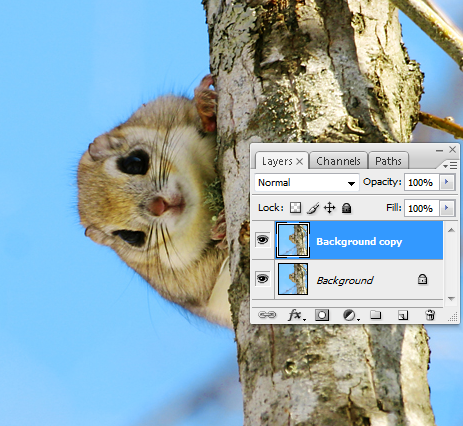Toggle lock all padlock icon
The image size is (463, 426).
(x=347, y=208)
